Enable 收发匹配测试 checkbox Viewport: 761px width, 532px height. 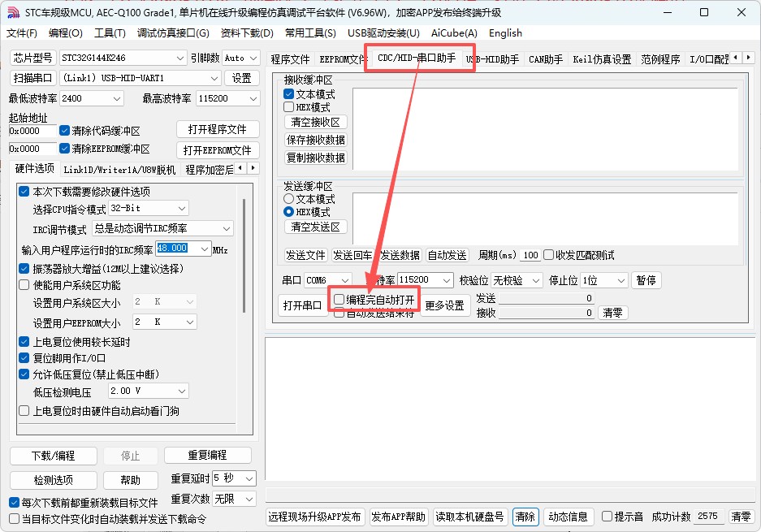[549, 255]
